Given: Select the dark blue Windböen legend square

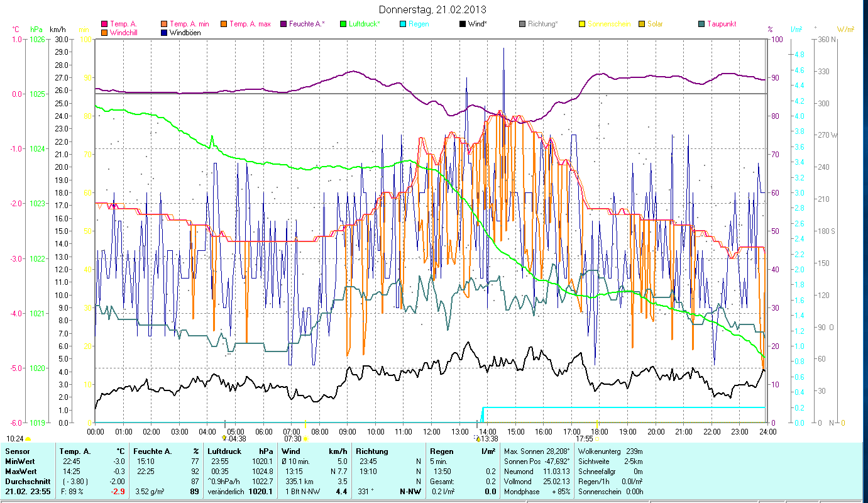Looking at the screenshot, I should tap(164, 32).
